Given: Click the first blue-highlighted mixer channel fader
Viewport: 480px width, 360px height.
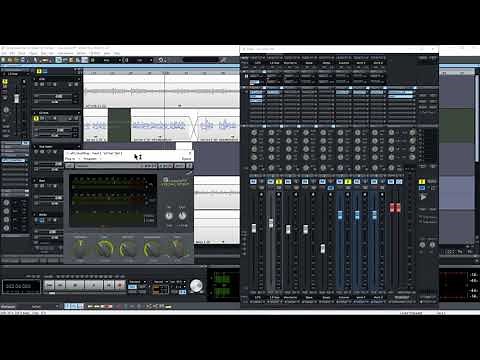Looking at the screenshot, I should pos(340,215).
